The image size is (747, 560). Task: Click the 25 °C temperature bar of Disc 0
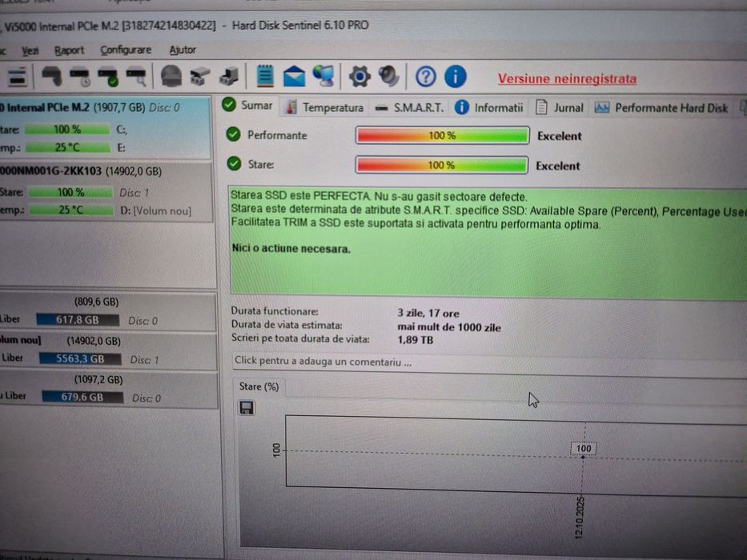point(67,148)
